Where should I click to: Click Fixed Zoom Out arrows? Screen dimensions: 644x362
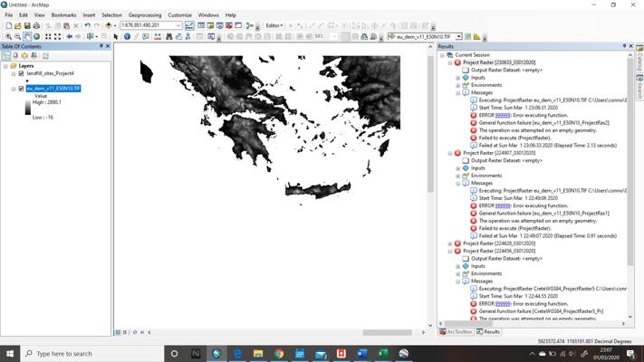click(57, 36)
